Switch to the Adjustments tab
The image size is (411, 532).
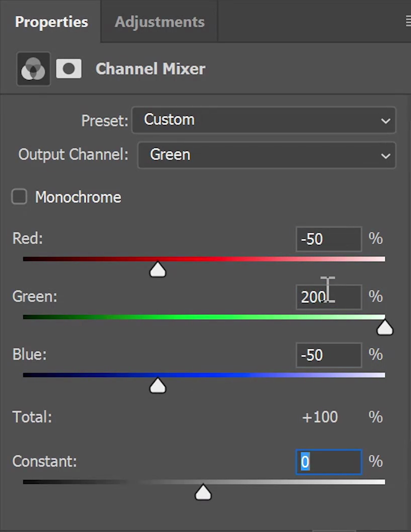[x=160, y=22]
